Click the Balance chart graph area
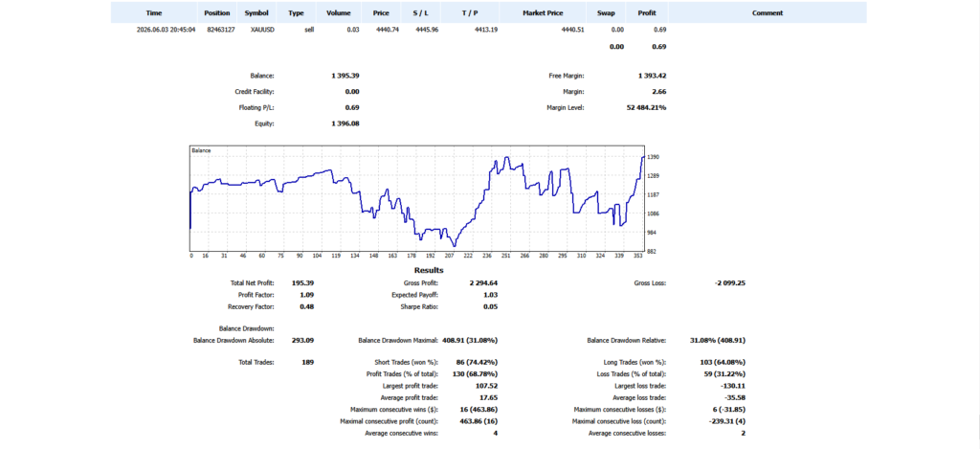980x449 pixels. coord(417,198)
